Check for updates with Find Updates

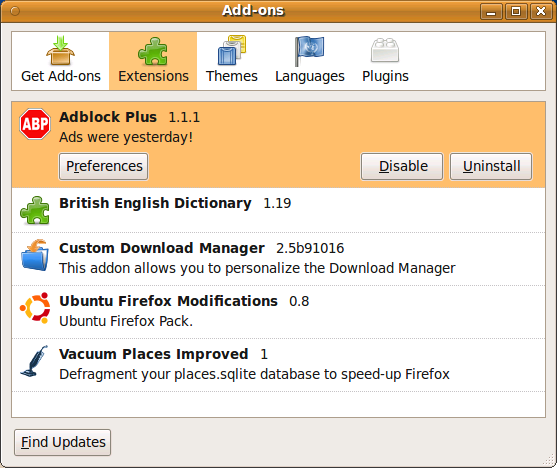pos(63,442)
